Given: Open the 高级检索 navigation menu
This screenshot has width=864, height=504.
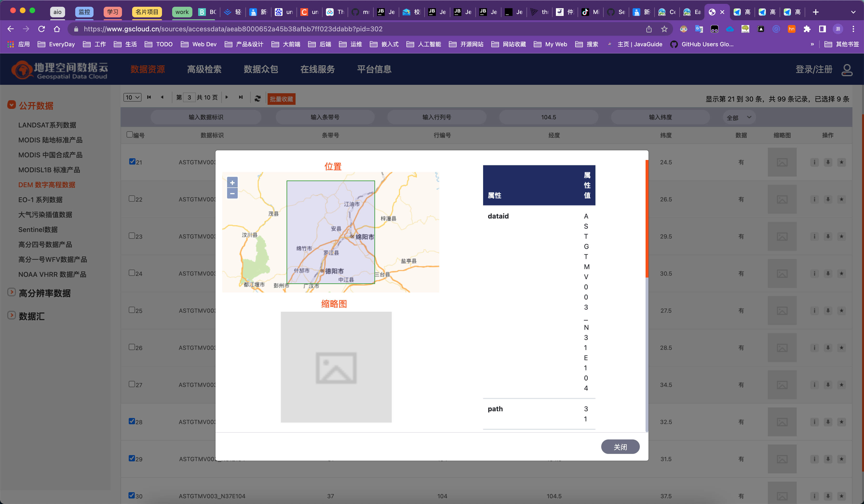Looking at the screenshot, I should coord(204,69).
